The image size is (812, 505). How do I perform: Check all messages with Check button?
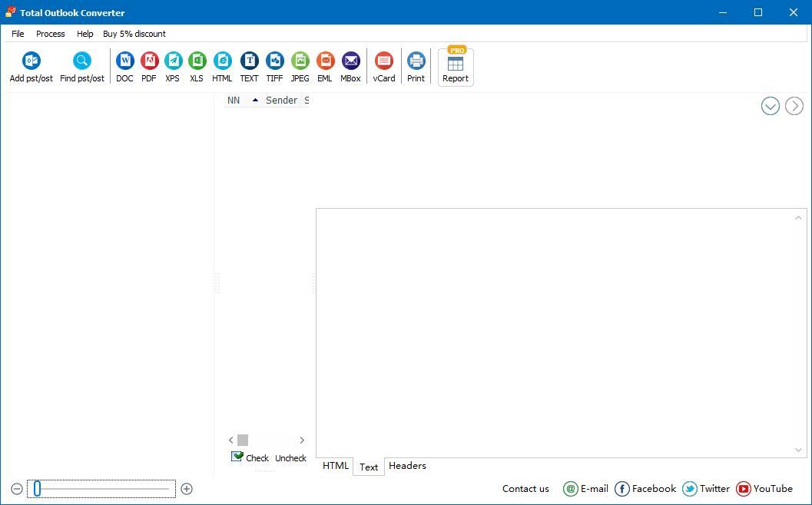pyautogui.click(x=250, y=457)
